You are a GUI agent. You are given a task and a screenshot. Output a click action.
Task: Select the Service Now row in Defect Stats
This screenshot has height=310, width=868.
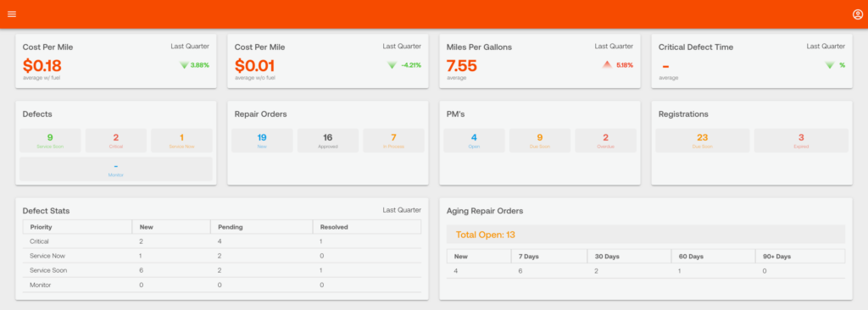(x=222, y=256)
